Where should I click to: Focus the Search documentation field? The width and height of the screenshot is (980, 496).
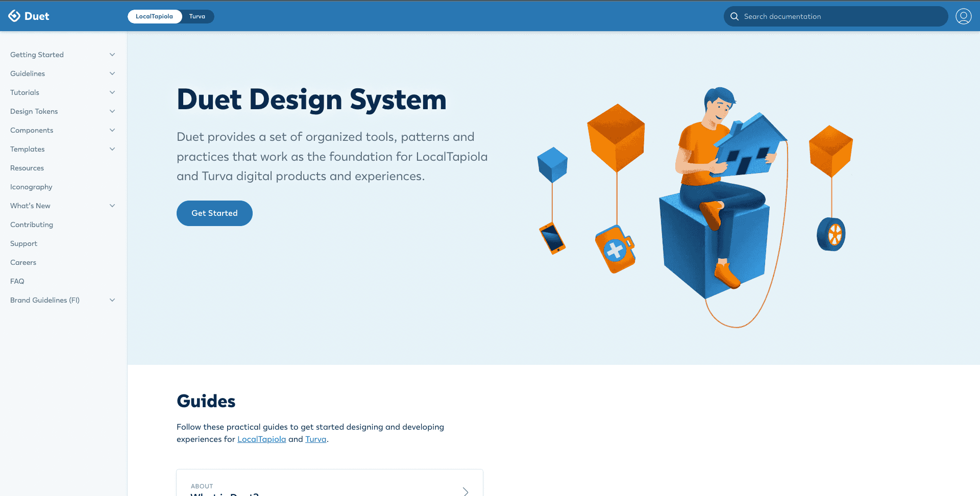(836, 16)
